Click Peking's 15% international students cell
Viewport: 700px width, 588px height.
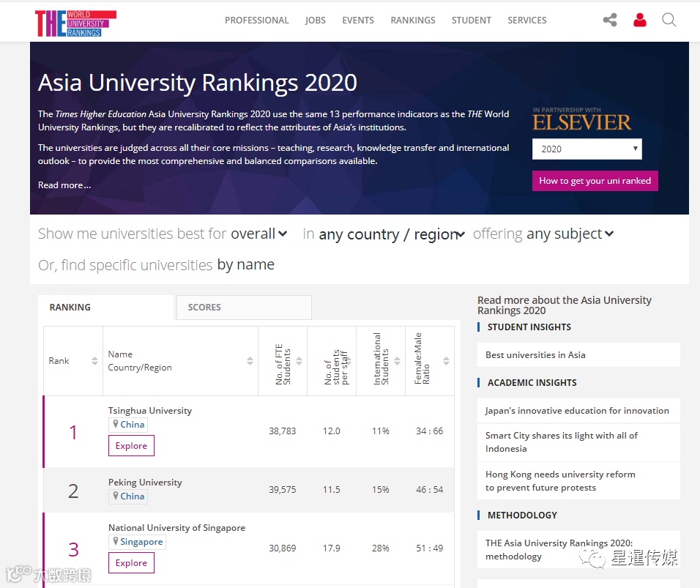(380, 489)
